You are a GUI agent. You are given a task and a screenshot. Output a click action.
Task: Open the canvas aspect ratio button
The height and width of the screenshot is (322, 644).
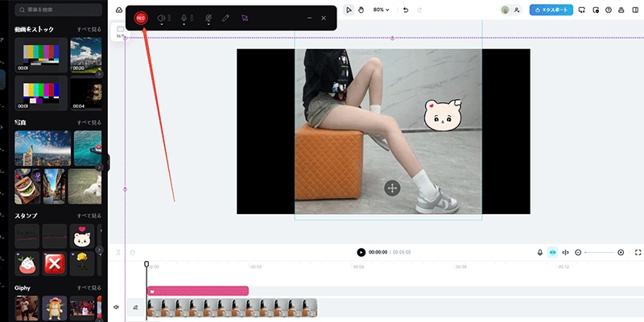click(119, 31)
